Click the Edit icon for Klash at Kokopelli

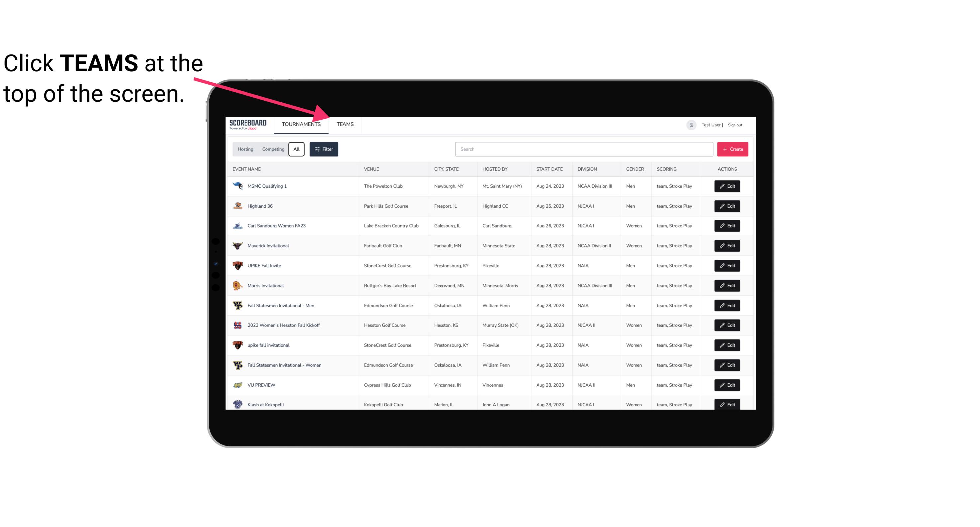click(x=727, y=404)
